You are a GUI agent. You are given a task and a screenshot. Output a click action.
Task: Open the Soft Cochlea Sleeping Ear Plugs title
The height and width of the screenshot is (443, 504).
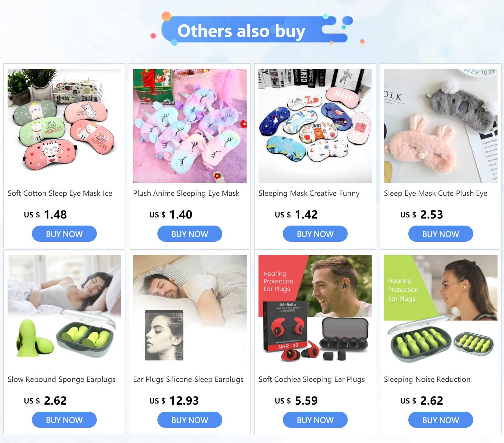click(312, 379)
